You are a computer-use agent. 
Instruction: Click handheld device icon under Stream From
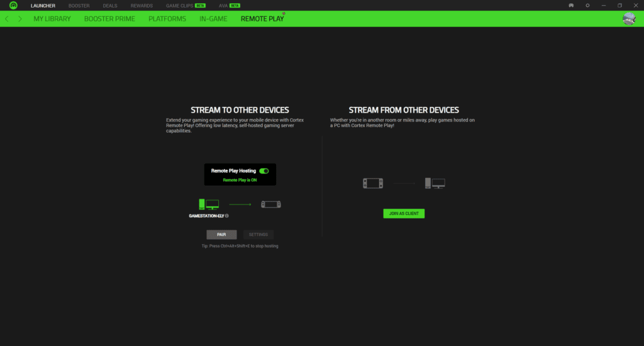[373, 184]
